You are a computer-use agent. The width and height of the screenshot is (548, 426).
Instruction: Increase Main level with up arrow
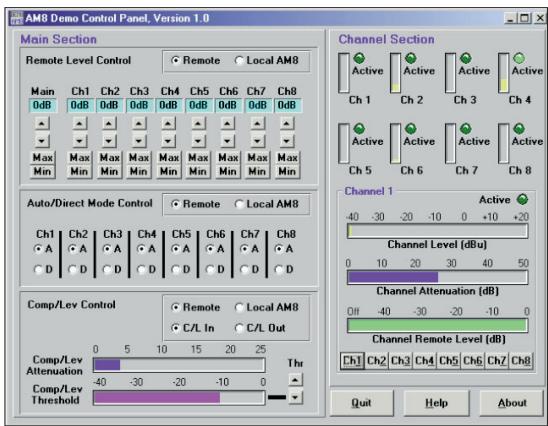pos(42,123)
